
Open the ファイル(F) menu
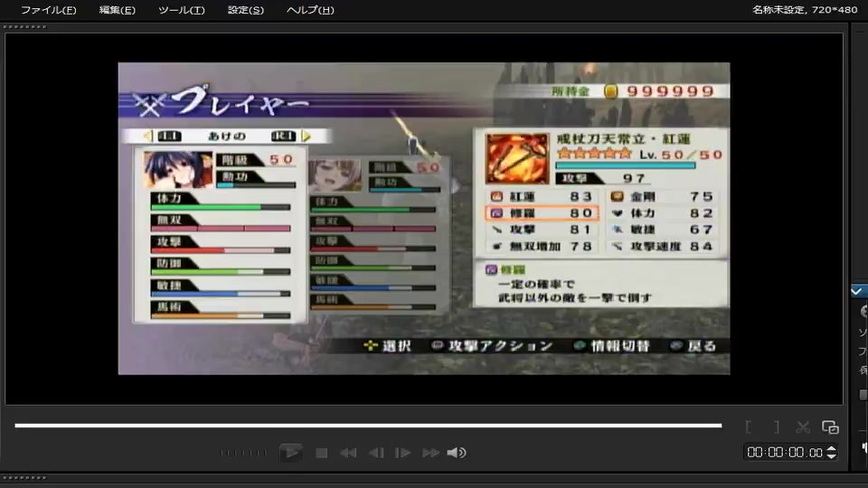49,10
